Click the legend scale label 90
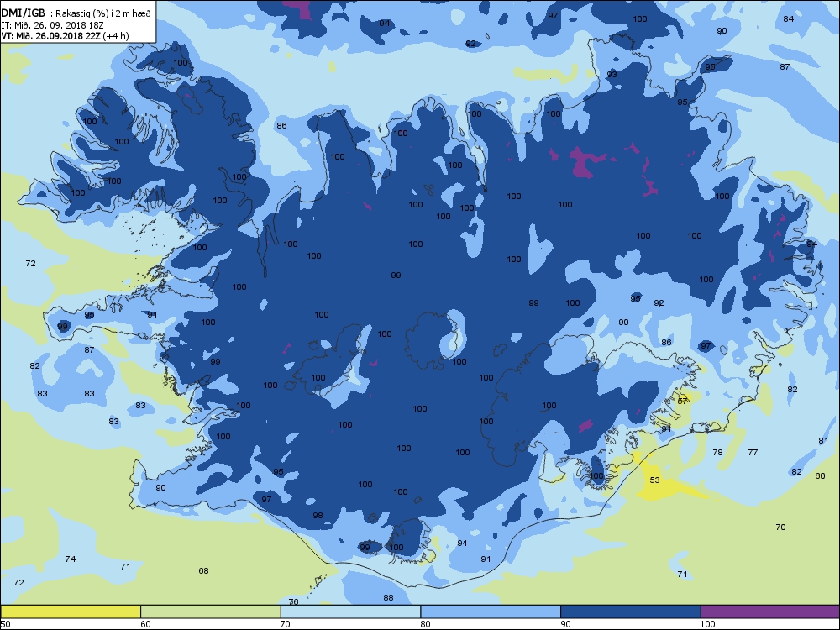The image size is (840, 630). pyautogui.click(x=565, y=623)
